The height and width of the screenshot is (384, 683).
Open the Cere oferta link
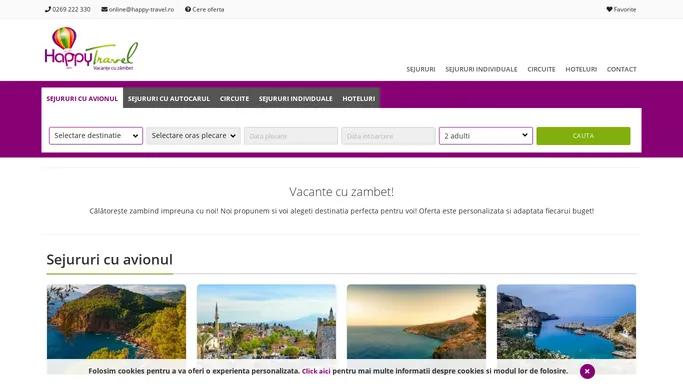point(208,9)
